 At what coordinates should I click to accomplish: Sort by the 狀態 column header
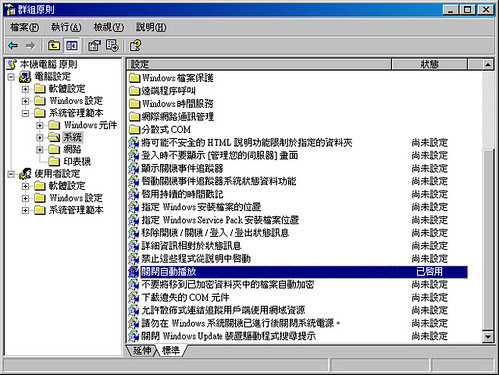click(429, 64)
